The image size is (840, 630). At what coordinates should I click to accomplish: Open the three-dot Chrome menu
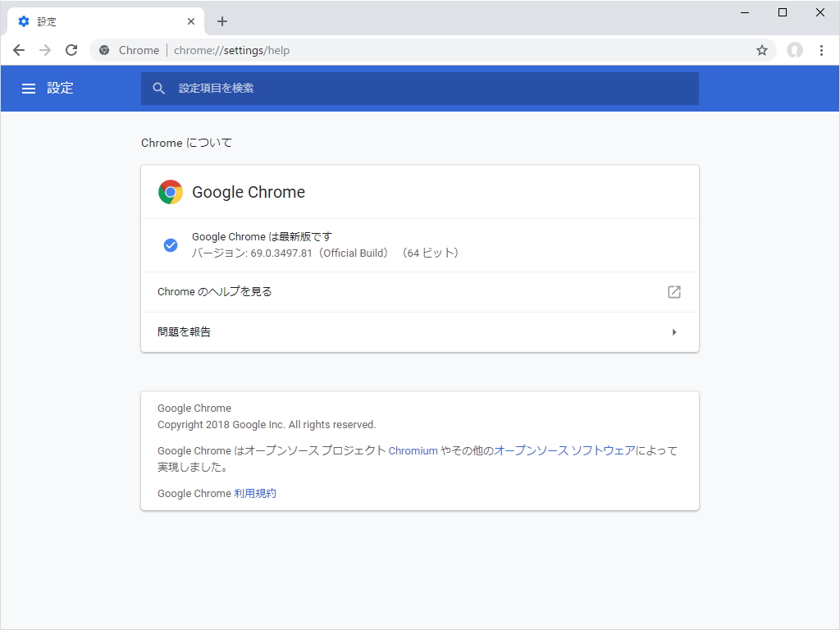pyautogui.click(x=822, y=50)
